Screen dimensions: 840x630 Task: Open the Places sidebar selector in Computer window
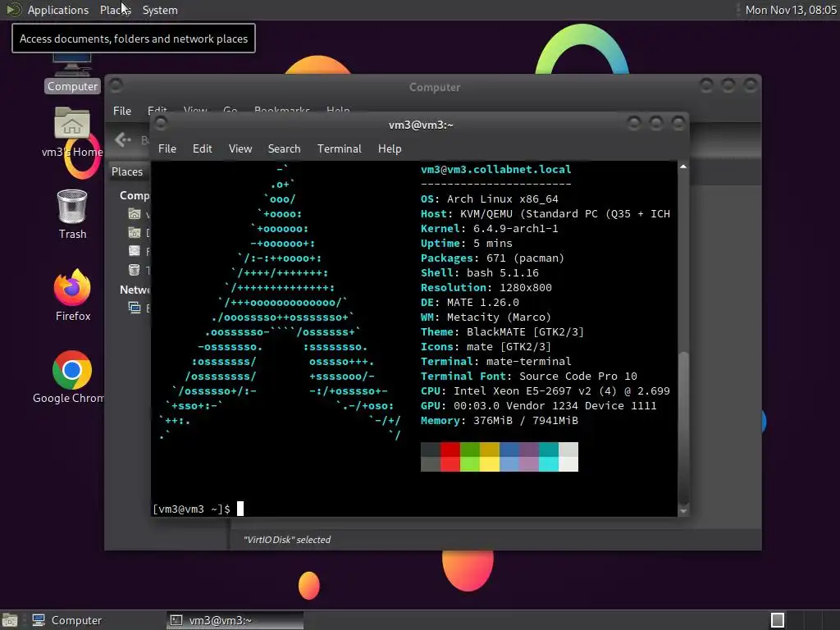click(x=127, y=171)
